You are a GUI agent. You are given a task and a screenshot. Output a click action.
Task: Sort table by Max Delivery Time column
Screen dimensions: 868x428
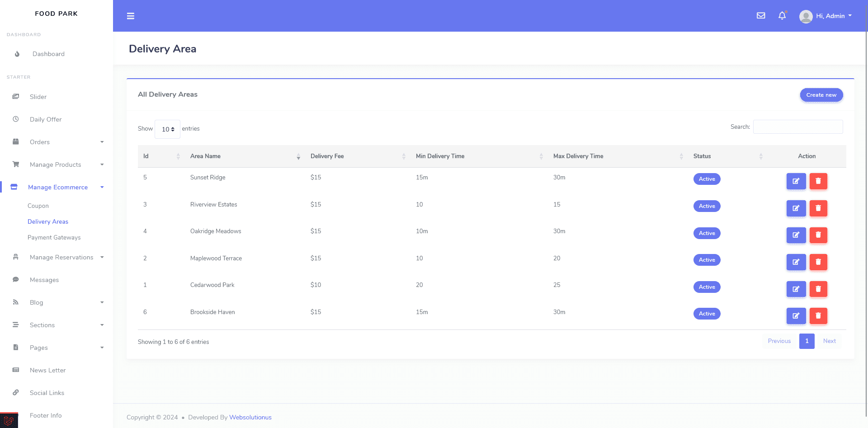click(x=618, y=156)
